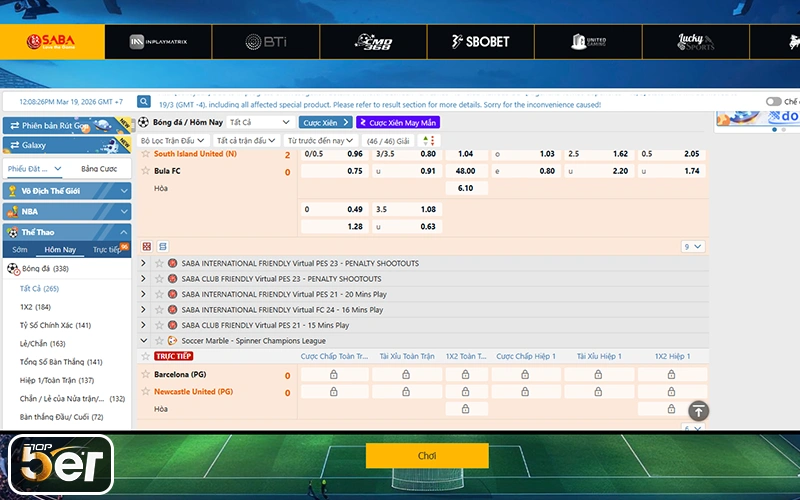Click the (46 / 46) Giải league selector
The image size is (800, 500).
click(x=388, y=141)
